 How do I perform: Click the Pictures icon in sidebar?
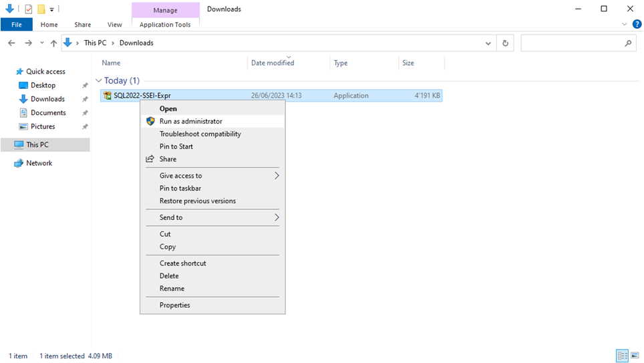(23, 126)
